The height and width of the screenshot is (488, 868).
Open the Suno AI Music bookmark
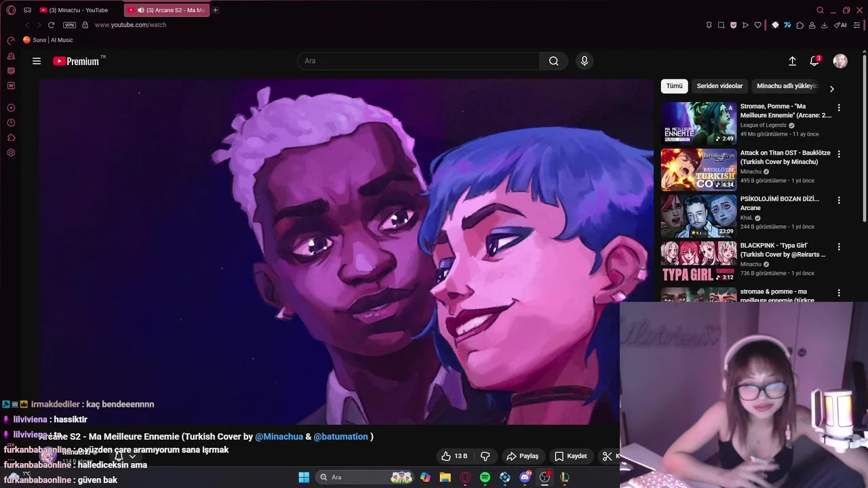pyautogui.click(x=48, y=40)
